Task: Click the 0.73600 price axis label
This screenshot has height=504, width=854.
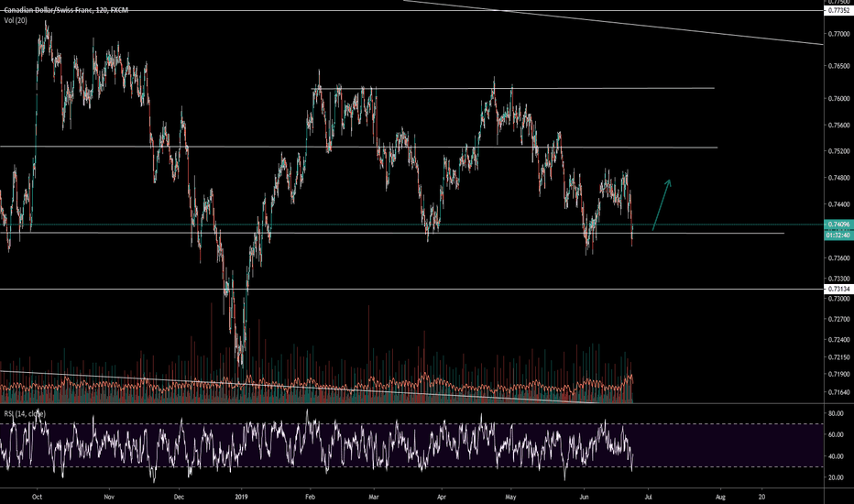Action: [838, 258]
